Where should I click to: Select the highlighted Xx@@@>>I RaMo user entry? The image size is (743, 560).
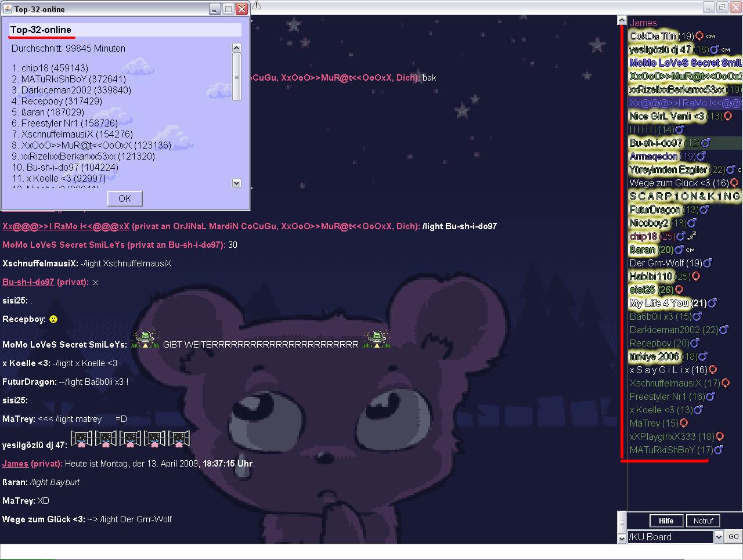(686, 103)
